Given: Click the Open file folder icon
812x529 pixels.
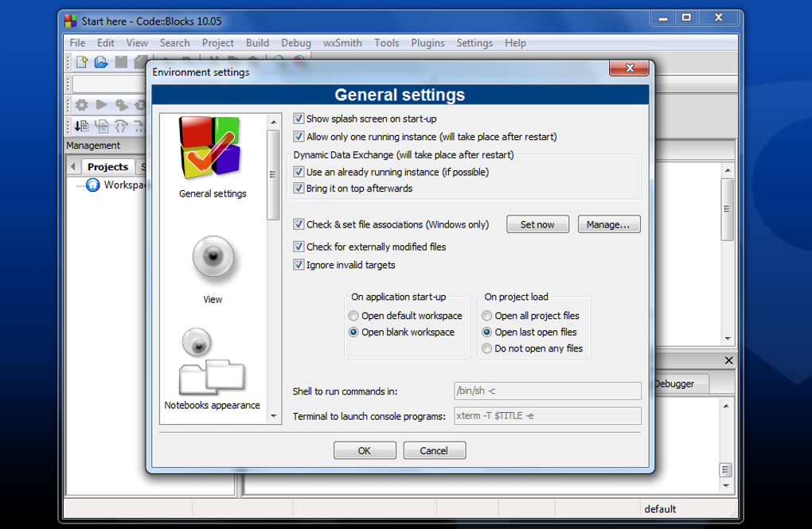Looking at the screenshot, I should click(101, 62).
